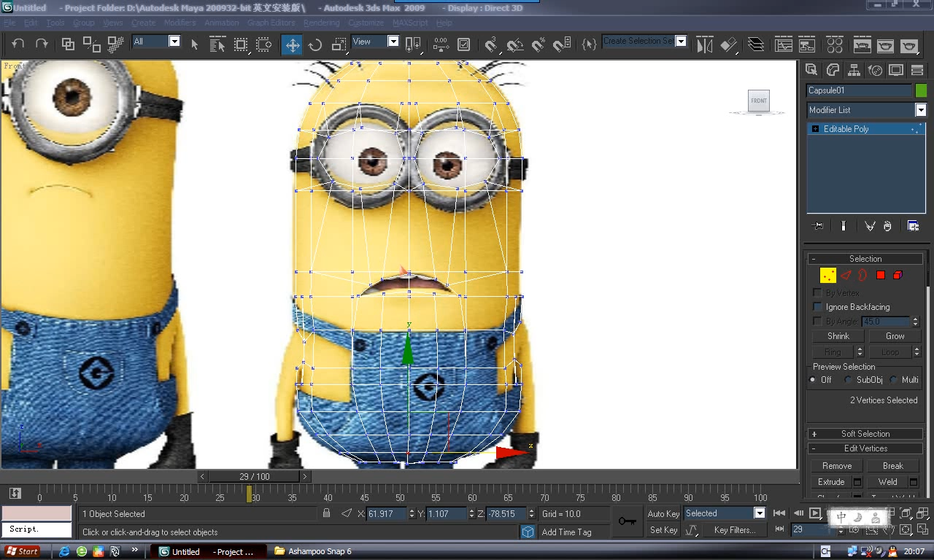Open the Modifiers menu
The image size is (934, 560).
(x=180, y=23)
